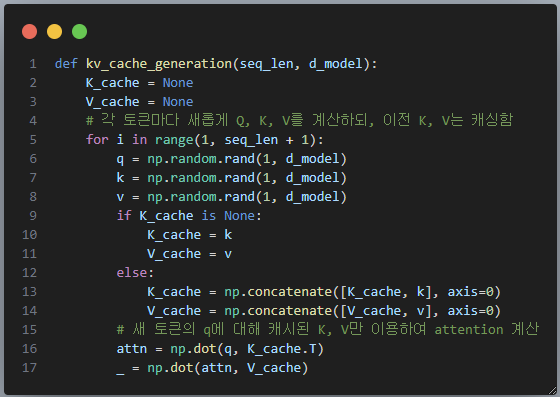Click np.concatenate on line 14
This screenshot has height=397, width=560.
point(278,311)
